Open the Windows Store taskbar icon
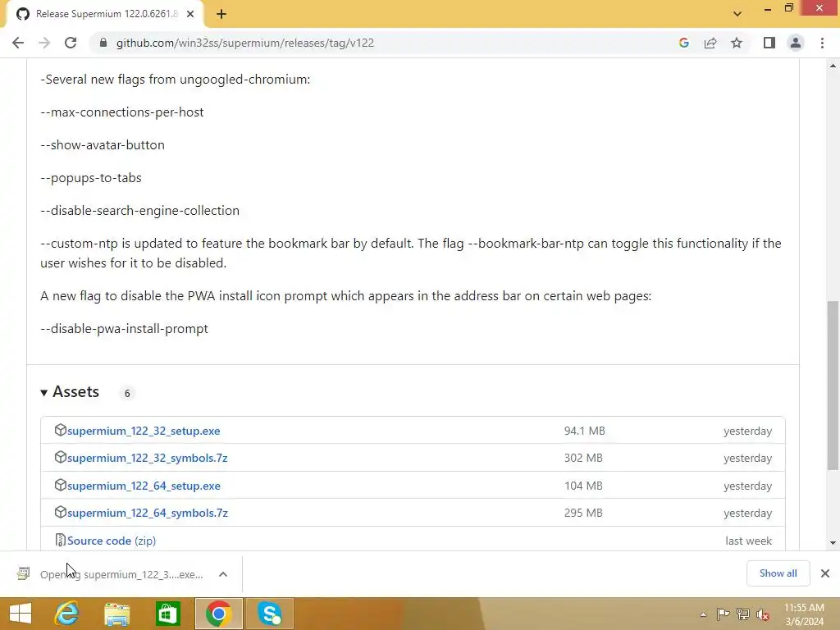This screenshot has width=840, height=630. tap(167, 614)
